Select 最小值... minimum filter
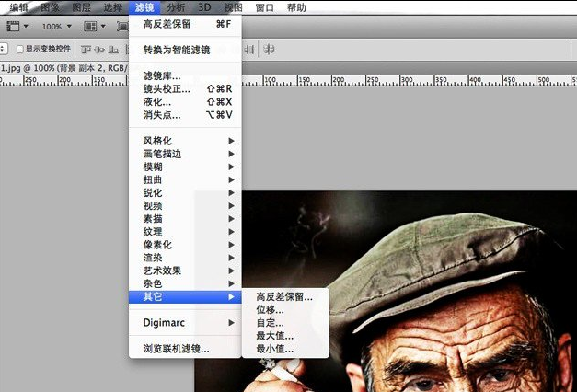This screenshot has width=577, height=392. (x=285, y=349)
